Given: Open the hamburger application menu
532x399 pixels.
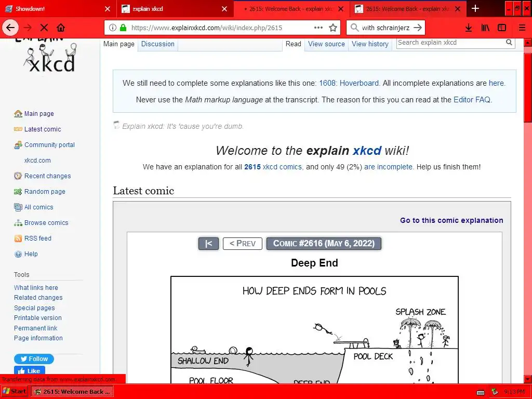Looking at the screenshot, I should [x=522, y=28].
